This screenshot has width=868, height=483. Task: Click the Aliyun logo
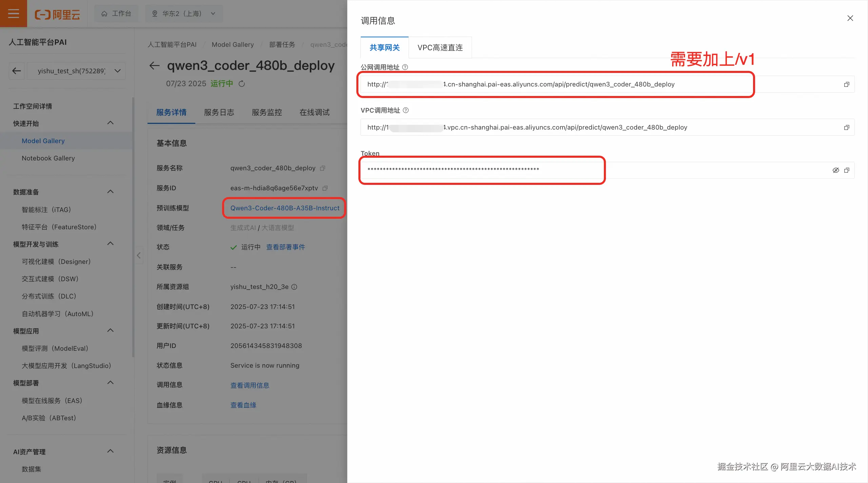[57, 14]
